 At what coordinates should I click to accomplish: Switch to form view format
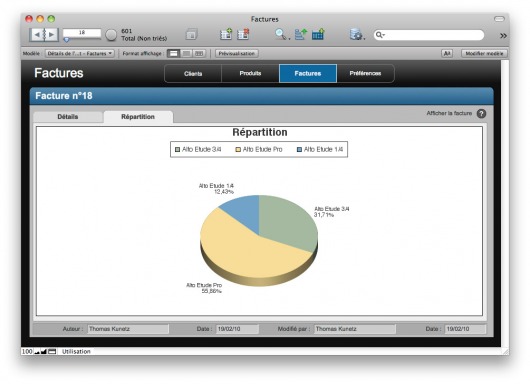173,53
